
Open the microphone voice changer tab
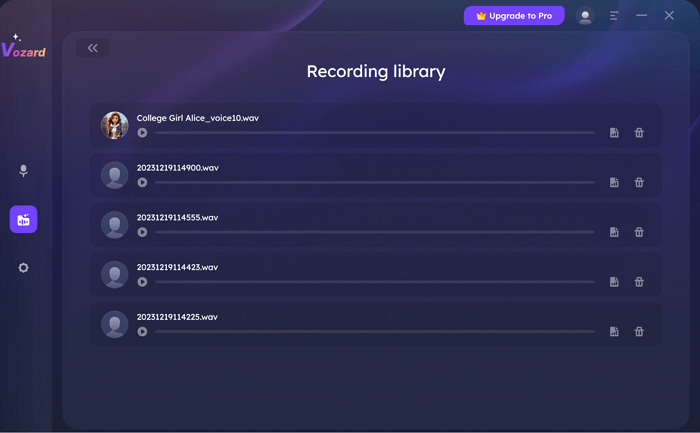pos(24,171)
